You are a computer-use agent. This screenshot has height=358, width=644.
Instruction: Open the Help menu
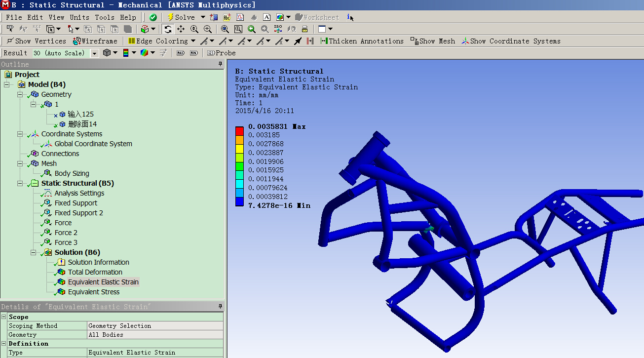click(x=128, y=17)
